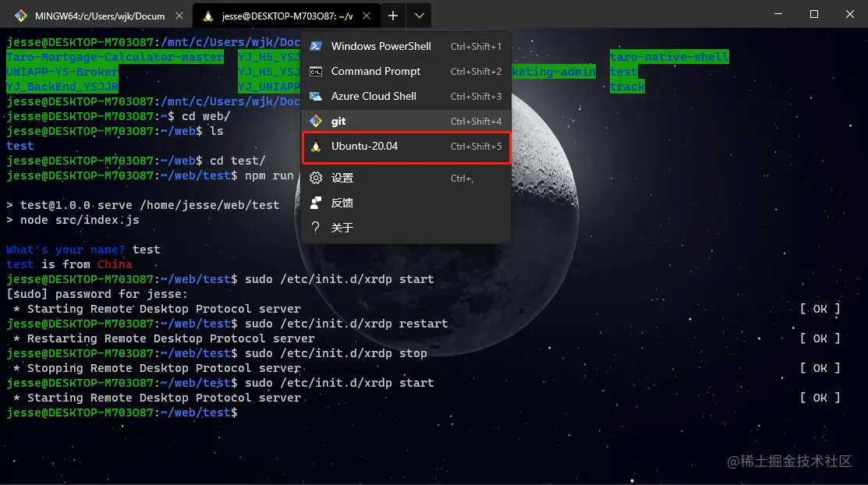The width and height of the screenshot is (868, 485).
Task: Click 'sudo /etc/init.d/xrdp stop' command
Action: pyautogui.click(x=335, y=353)
